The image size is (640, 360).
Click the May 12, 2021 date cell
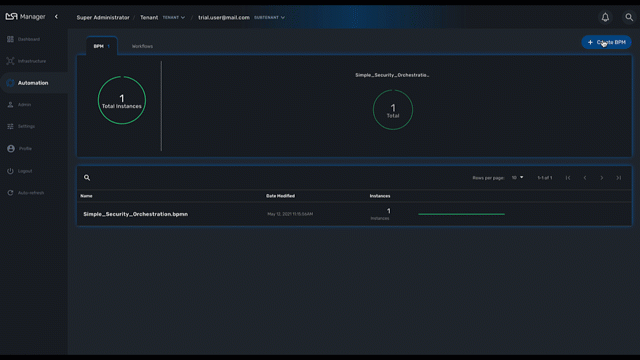pos(290,214)
